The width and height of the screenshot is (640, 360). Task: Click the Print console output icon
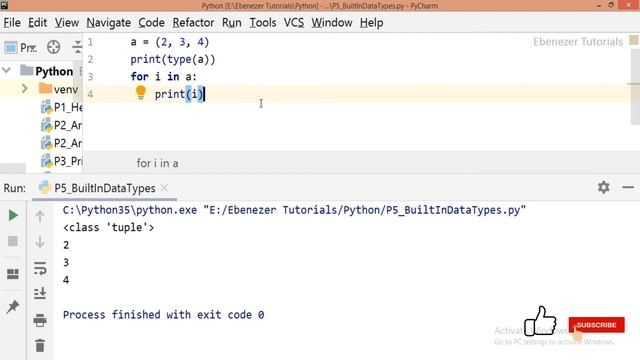(x=40, y=320)
